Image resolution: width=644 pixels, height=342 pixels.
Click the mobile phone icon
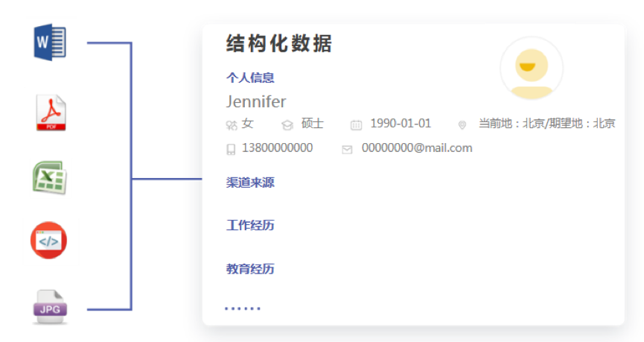coord(231,149)
